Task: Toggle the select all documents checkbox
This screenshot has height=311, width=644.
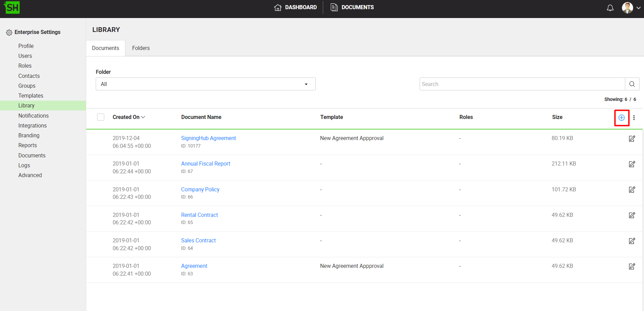Action: tap(100, 117)
